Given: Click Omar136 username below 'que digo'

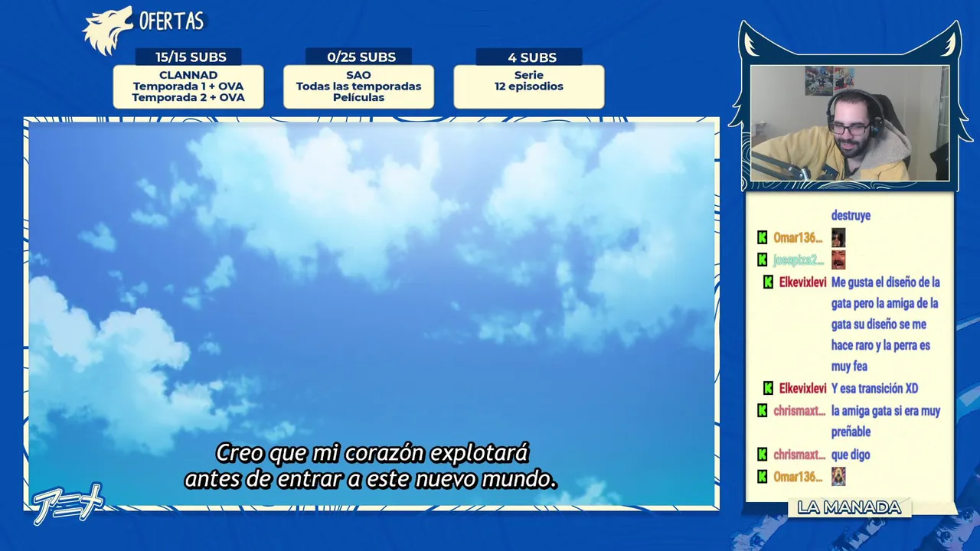Looking at the screenshot, I should coord(798,477).
